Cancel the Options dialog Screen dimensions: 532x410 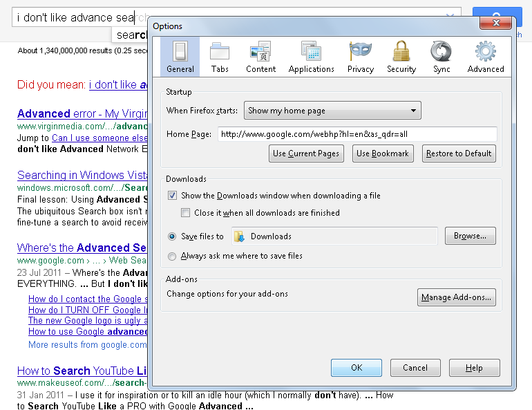(415, 368)
